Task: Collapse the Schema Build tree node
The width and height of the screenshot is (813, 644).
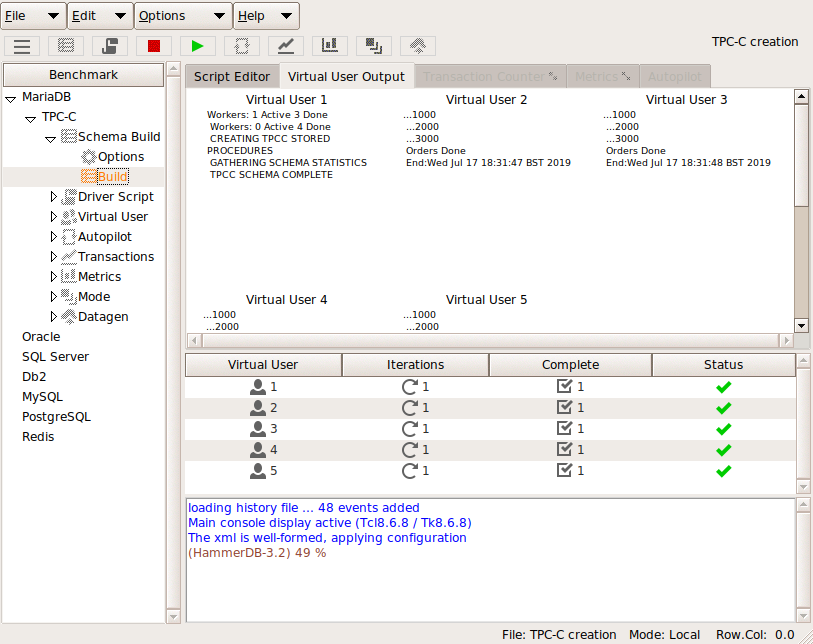Action: pyautogui.click(x=50, y=138)
